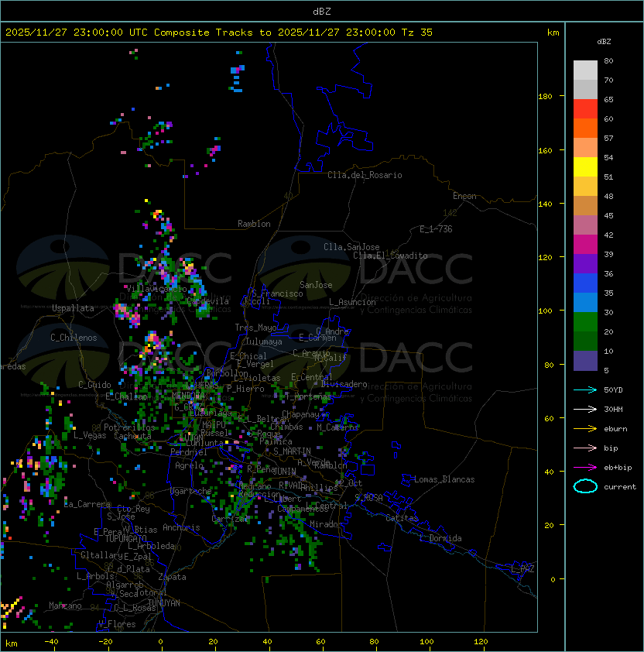This screenshot has height=652, width=644.
Task: Click the 'C_Guido' map label
Action: point(94,385)
